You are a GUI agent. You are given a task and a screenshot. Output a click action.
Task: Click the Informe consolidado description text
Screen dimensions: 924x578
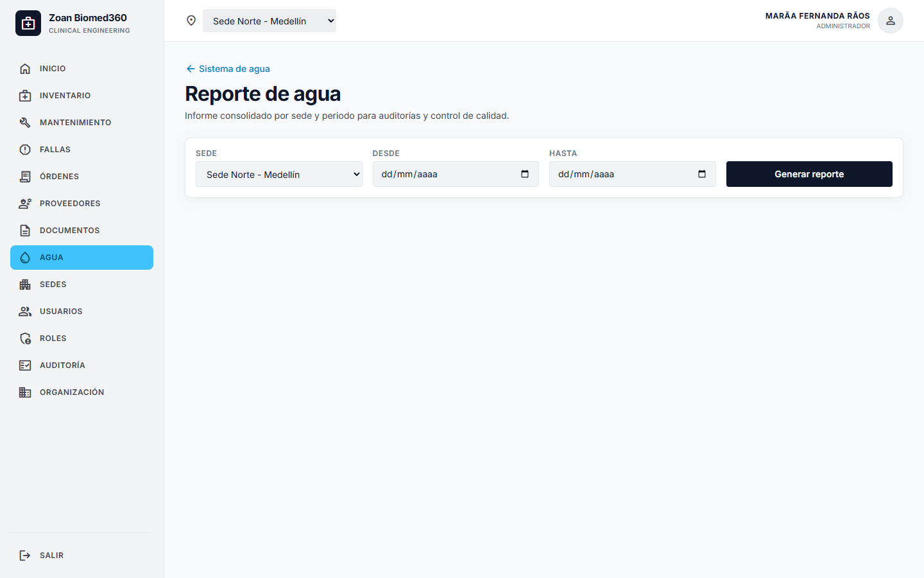tap(346, 116)
